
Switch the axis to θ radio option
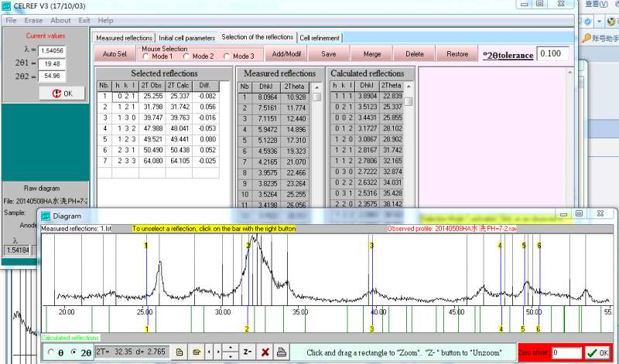tap(52, 352)
